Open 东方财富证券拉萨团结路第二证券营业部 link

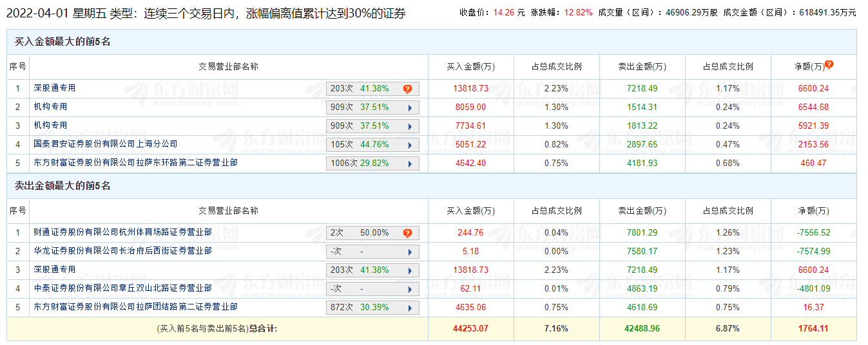(x=136, y=307)
